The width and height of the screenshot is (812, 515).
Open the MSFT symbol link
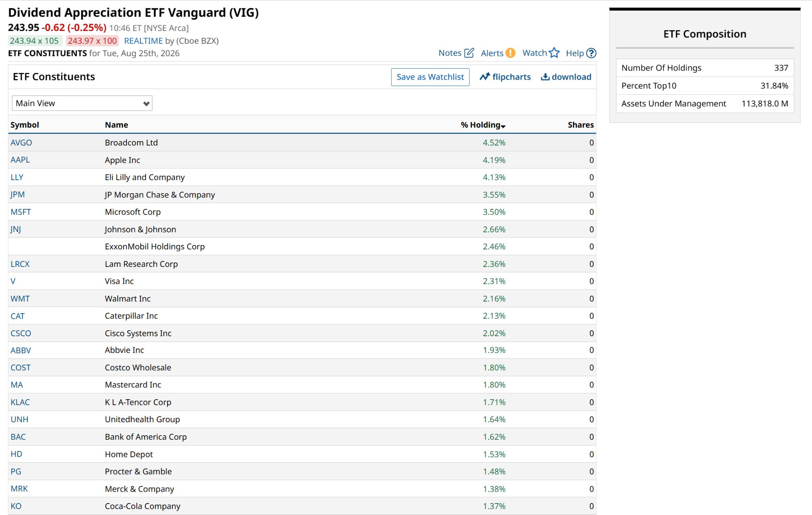tap(21, 212)
